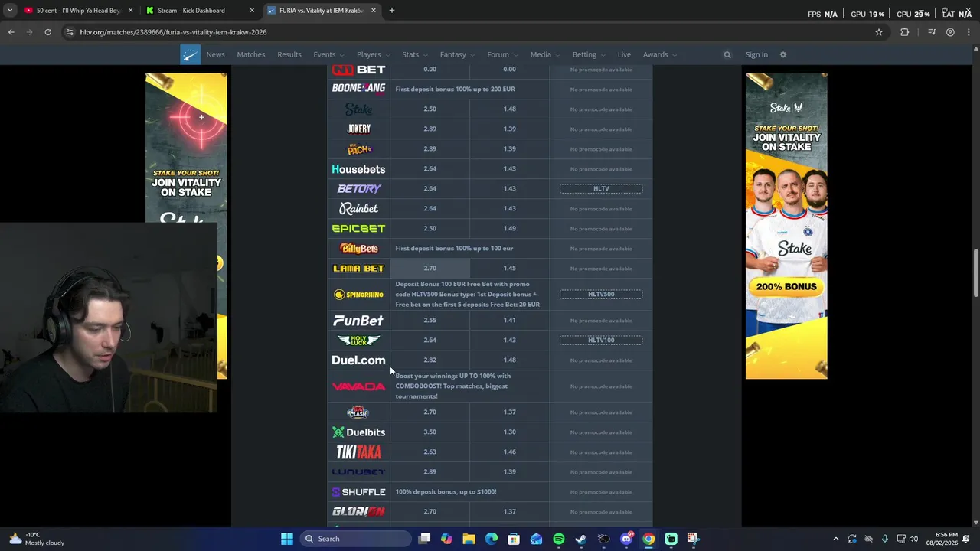This screenshot has height=551, width=980.
Task: Open the TikiTaka bookmaker logo
Action: (358, 452)
